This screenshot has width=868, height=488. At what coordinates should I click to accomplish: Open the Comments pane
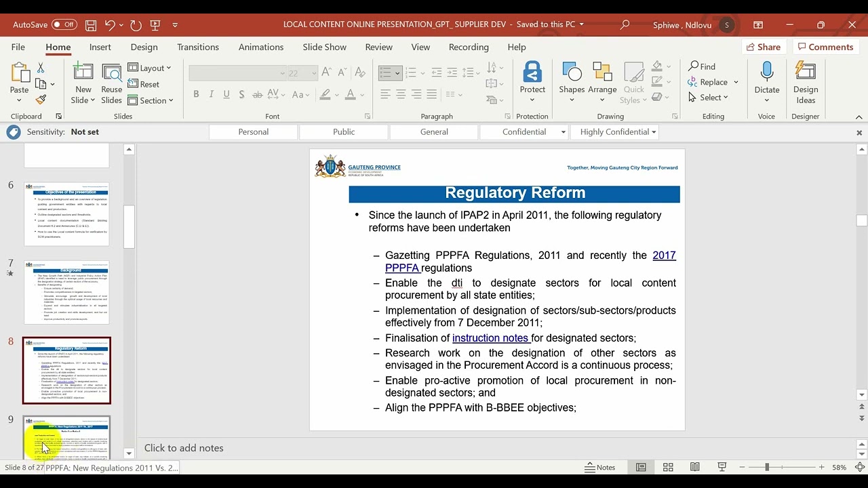tap(825, 47)
